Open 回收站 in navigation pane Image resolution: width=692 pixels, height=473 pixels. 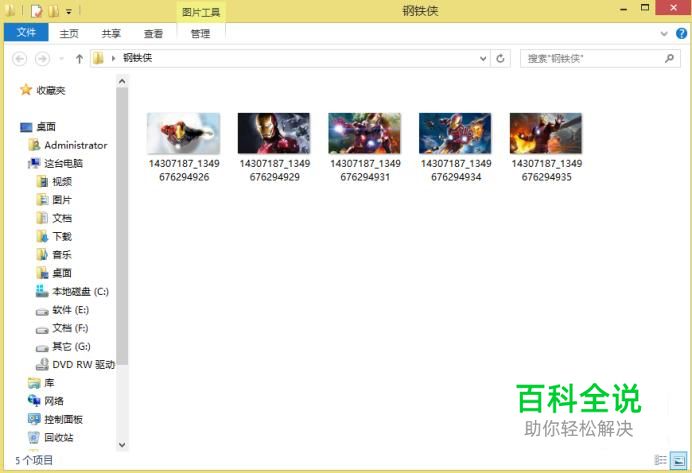(59, 438)
